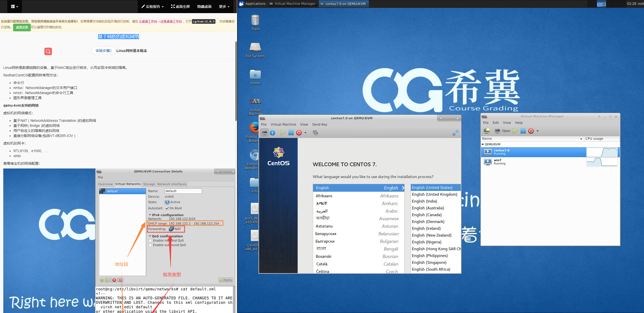Select the win7 virtual machine row

point(550,162)
